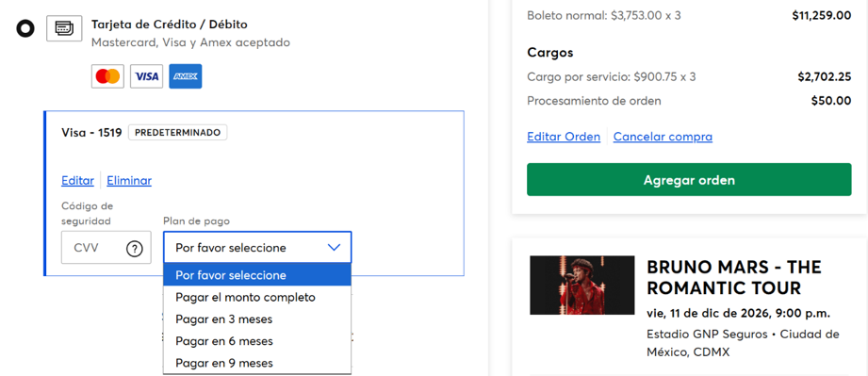Select 'Pagar el monto completo' option
This screenshot has width=868, height=376.
pyautogui.click(x=257, y=298)
